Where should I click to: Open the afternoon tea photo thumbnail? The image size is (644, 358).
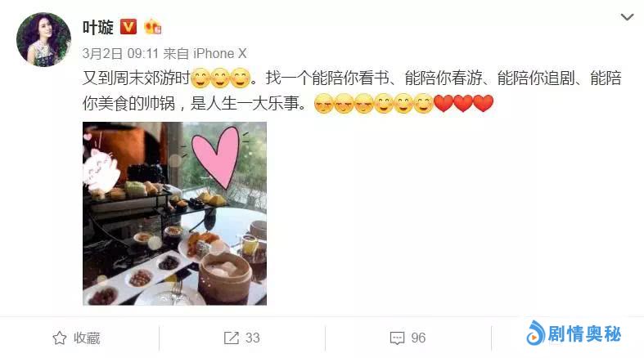tap(174, 213)
